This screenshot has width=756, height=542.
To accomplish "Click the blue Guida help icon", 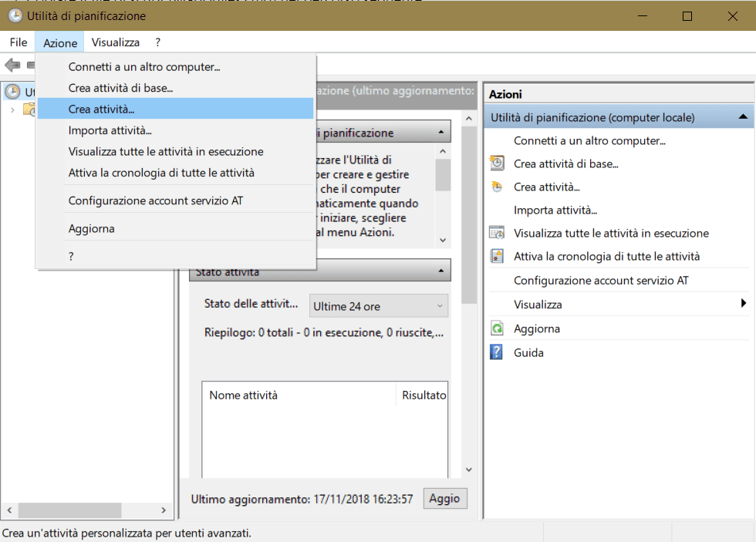I will click(498, 352).
